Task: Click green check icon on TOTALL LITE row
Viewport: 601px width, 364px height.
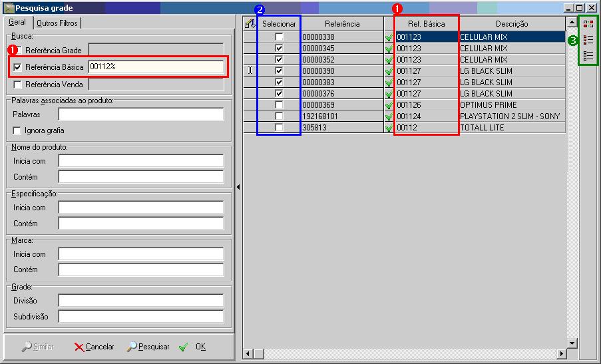Action: 389,128
